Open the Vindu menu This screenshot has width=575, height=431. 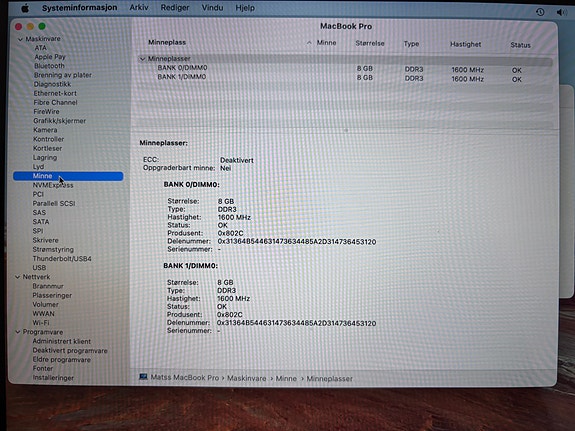click(x=212, y=8)
